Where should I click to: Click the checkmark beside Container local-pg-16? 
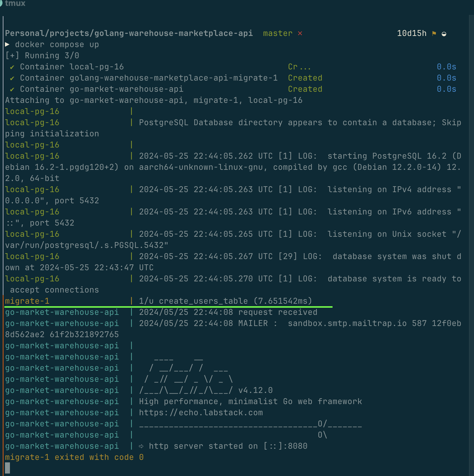(11, 66)
